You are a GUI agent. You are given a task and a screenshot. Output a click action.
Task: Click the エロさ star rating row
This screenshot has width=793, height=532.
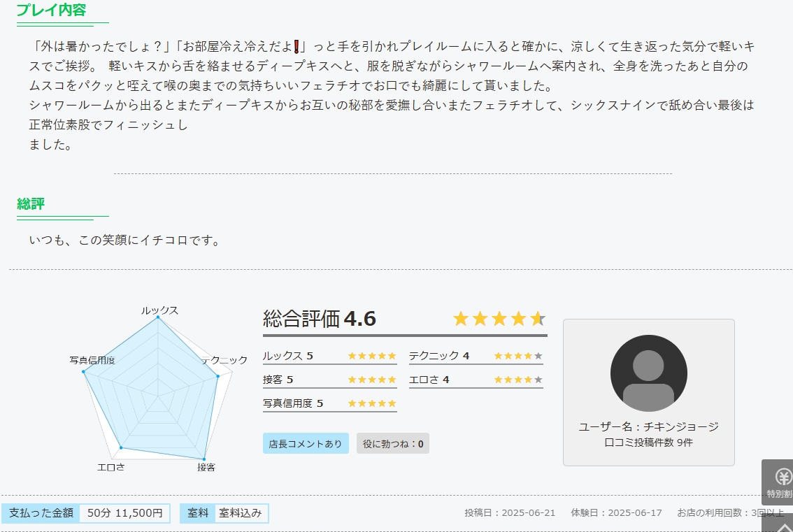476,380
